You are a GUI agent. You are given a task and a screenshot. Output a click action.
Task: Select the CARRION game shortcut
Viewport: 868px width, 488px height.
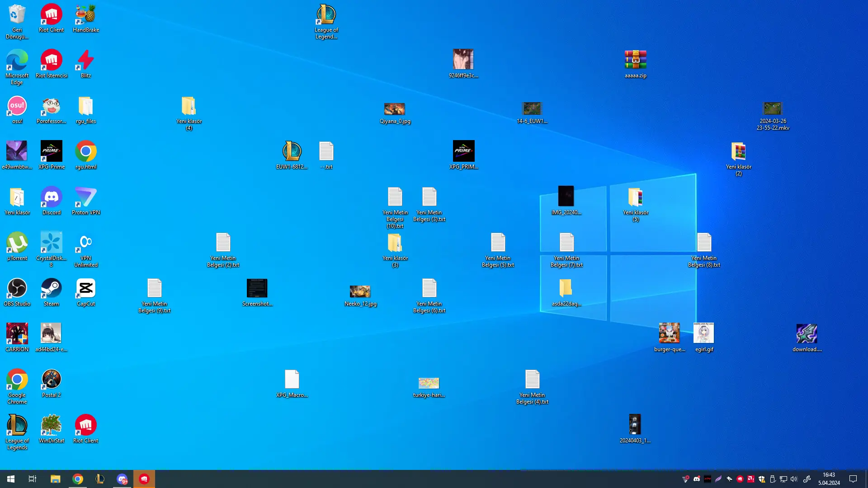[17, 338]
